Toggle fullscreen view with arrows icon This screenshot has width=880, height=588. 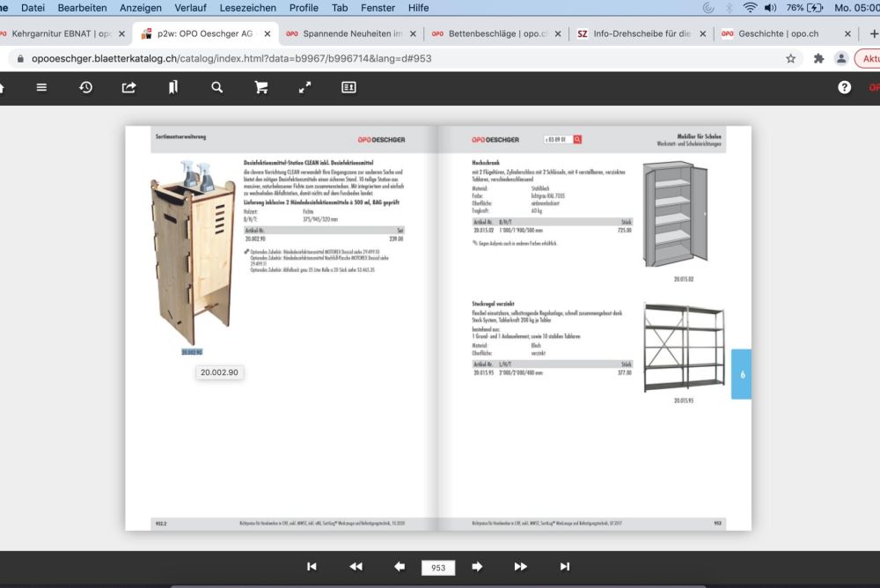pos(305,87)
